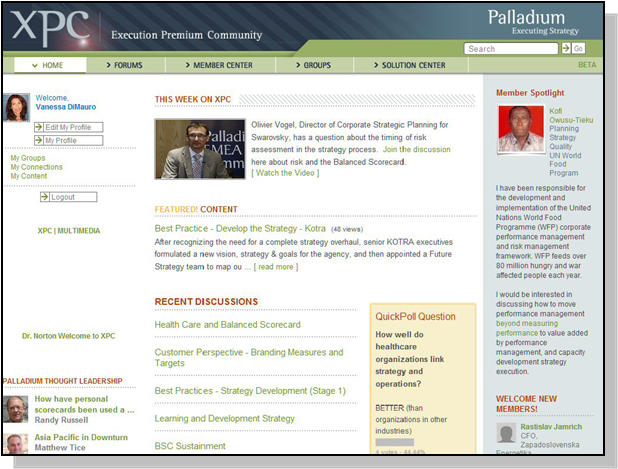Click the BETA label in nav bar
This screenshot has height=469, width=618.
click(587, 65)
